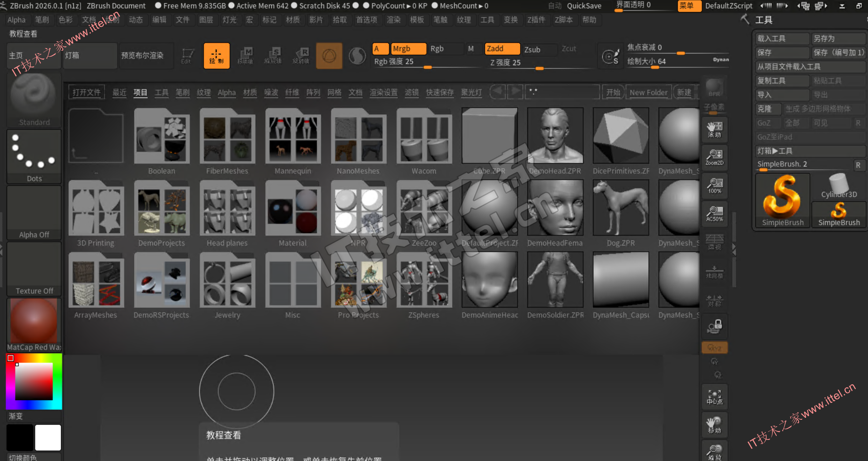Click the 100% actual size icon
This screenshot has width=868, height=461.
click(714, 186)
